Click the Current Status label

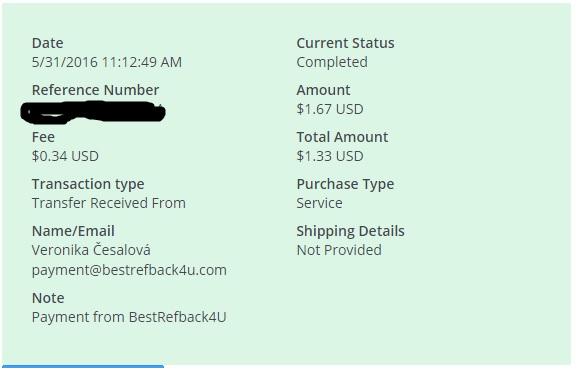pos(345,43)
